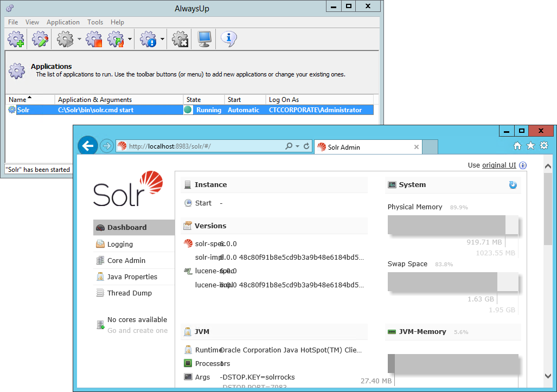Expand the Start Application dropdown arrow
This screenshot has width=557, height=392.
[79, 40]
